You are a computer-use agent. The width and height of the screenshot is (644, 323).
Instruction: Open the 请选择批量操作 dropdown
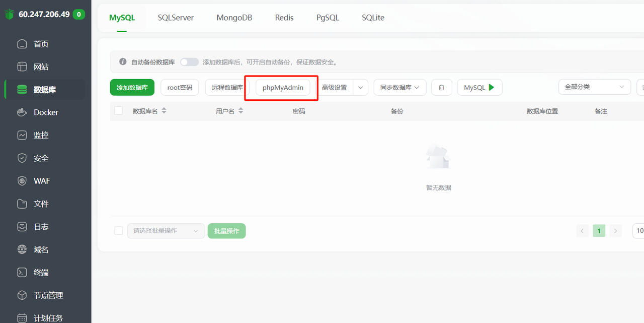coord(166,231)
